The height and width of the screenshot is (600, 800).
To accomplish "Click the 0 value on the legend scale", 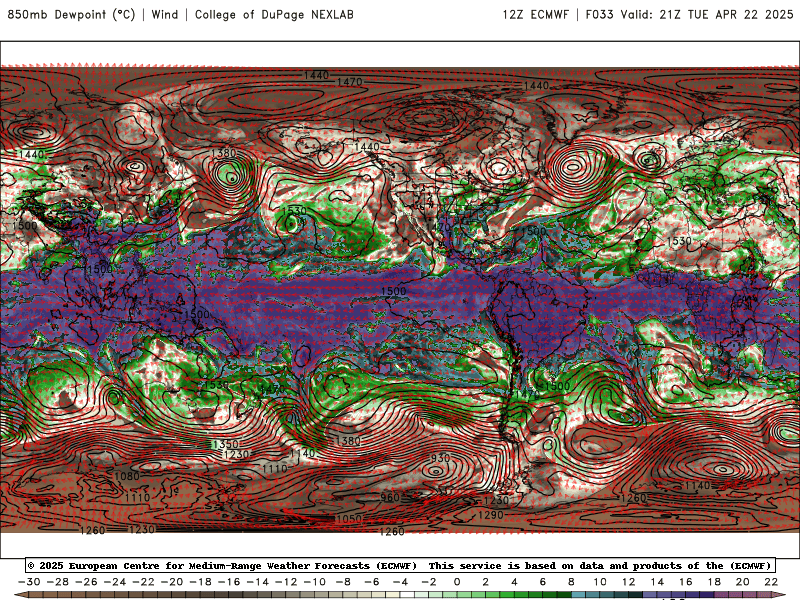I will (x=457, y=582).
